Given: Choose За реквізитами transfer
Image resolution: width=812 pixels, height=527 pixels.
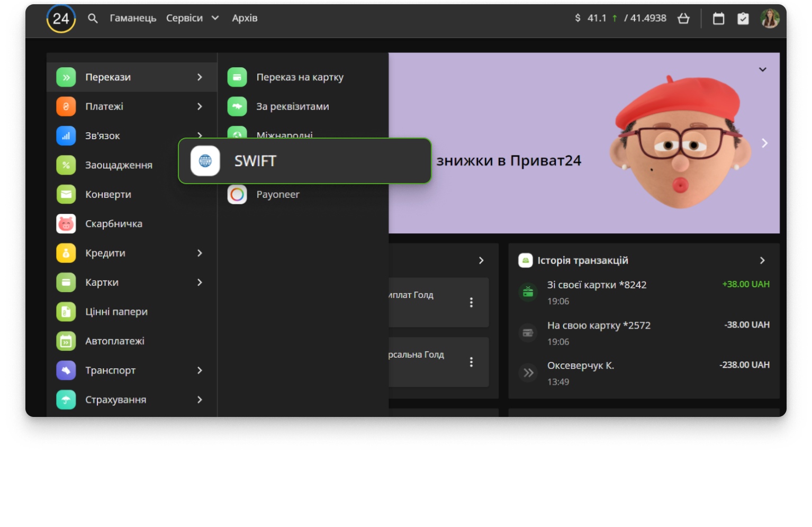Looking at the screenshot, I should pyautogui.click(x=292, y=106).
